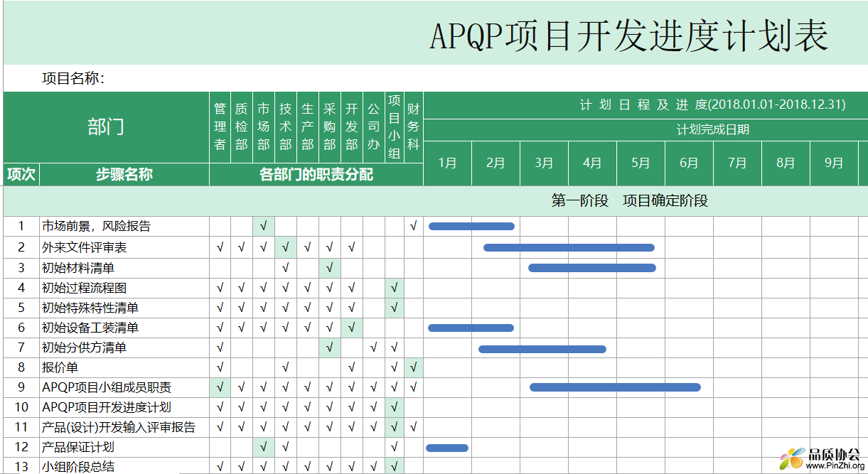The width and height of the screenshot is (868, 474).
Task: Select the 市场部 column header
Action: (264, 127)
